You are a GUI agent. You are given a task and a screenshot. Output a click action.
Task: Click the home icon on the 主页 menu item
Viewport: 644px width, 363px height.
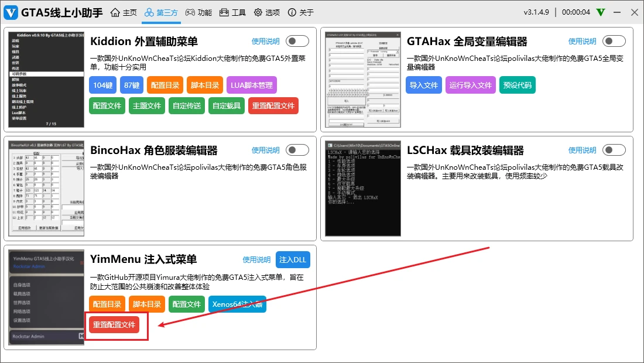pos(117,12)
